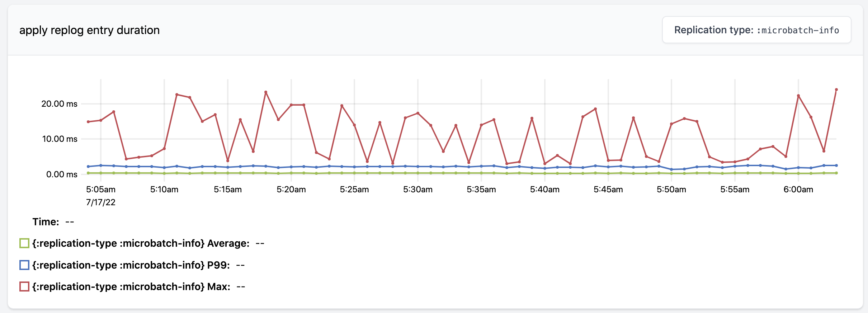Click the 5:25am x-axis label

pyautogui.click(x=354, y=189)
